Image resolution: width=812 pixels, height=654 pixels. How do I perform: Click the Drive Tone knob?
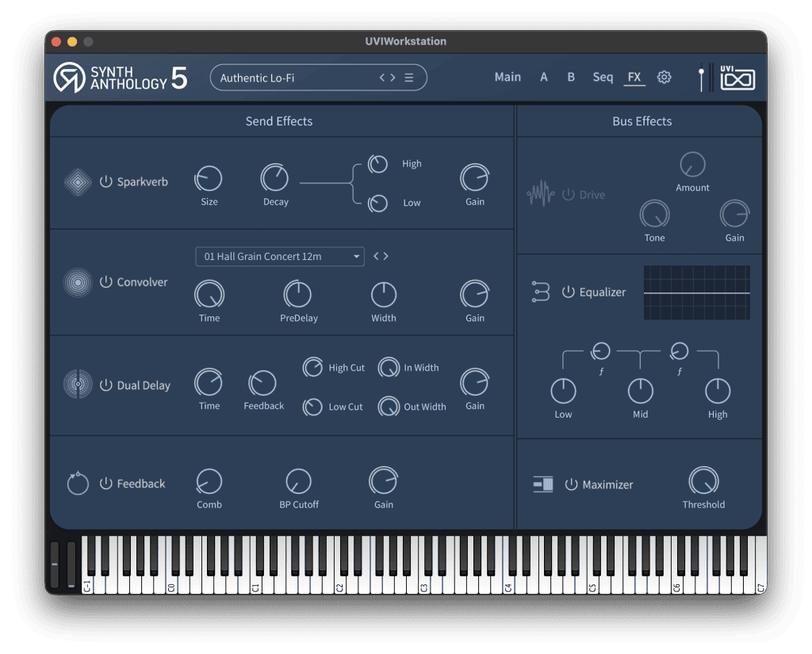(654, 214)
